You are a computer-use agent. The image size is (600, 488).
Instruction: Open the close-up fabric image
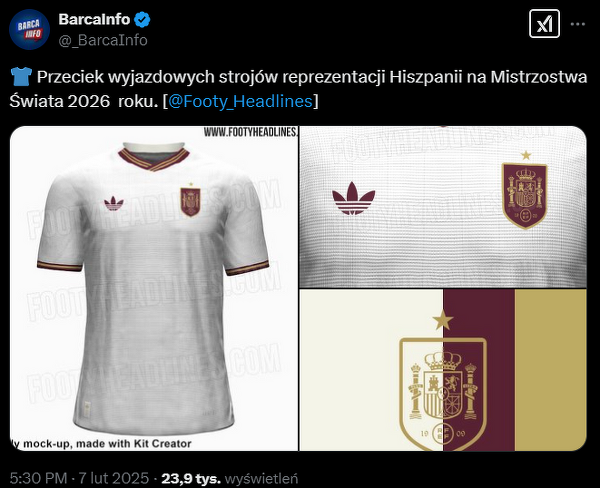[443, 207]
